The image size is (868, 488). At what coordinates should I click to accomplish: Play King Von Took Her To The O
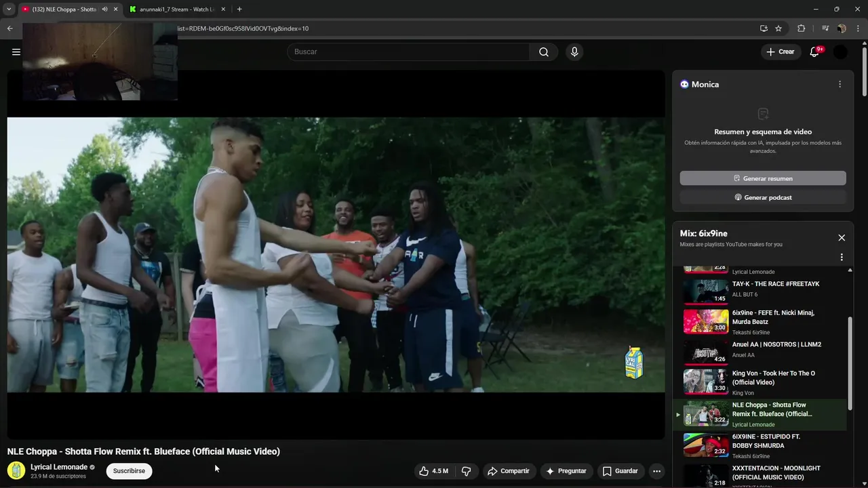[x=759, y=382]
